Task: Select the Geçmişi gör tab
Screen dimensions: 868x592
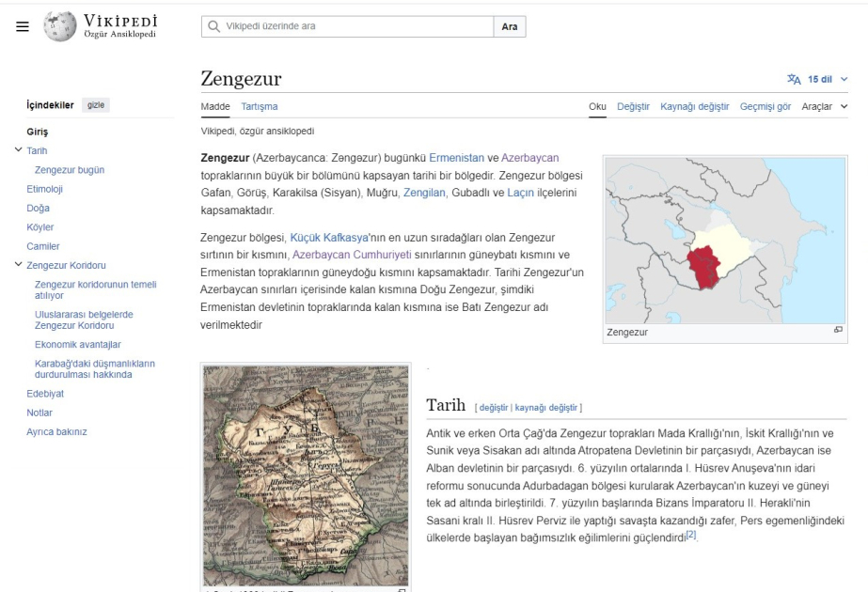Action: tap(766, 107)
